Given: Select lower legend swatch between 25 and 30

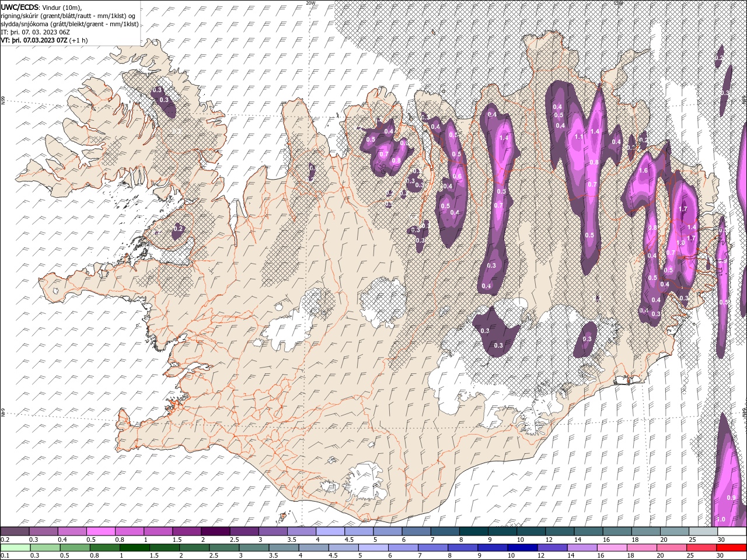Looking at the screenshot, I should click(x=701, y=547).
